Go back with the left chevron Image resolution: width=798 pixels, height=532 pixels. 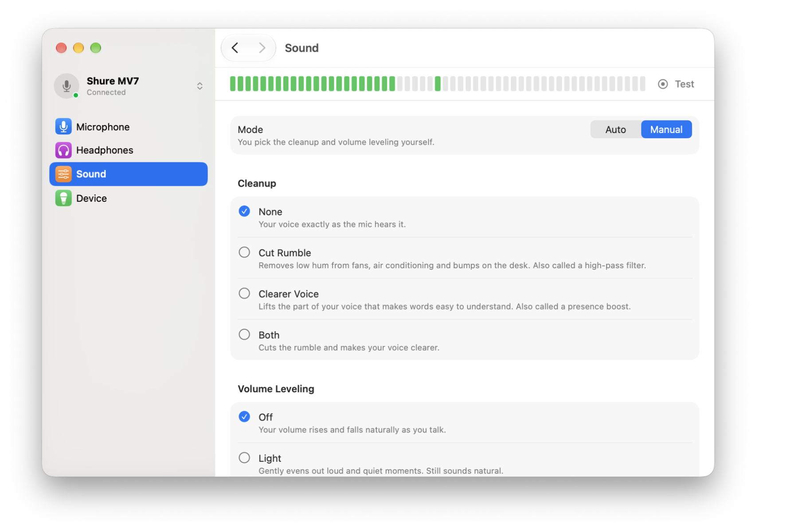(235, 48)
